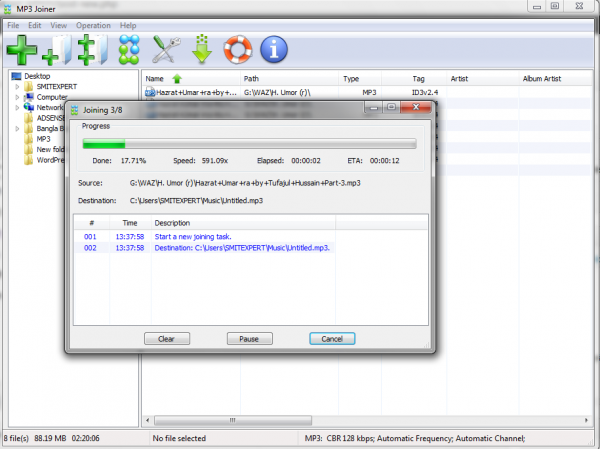This screenshot has height=449, width=600.
Task: Click the Tag column header
Action: (414, 79)
